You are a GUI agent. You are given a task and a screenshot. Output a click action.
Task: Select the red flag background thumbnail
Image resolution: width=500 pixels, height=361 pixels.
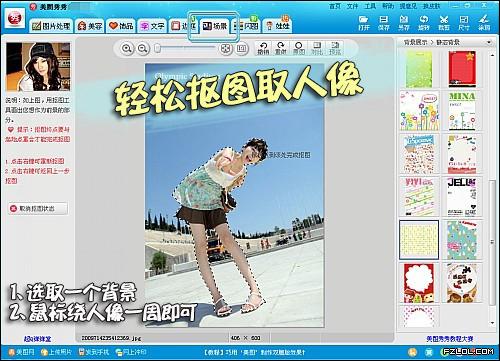click(462, 69)
